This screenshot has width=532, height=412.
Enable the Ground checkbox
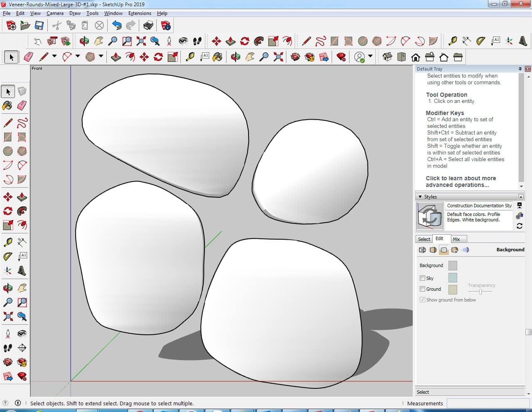coord(422,289)
